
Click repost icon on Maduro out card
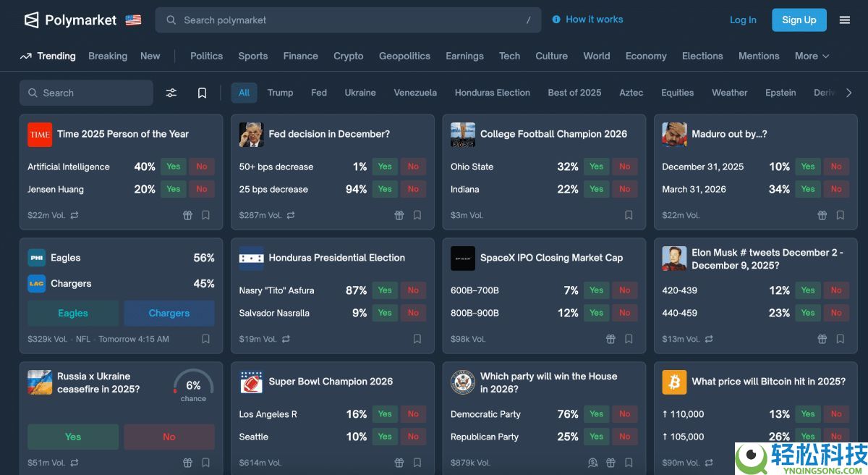tap(709, 215)
